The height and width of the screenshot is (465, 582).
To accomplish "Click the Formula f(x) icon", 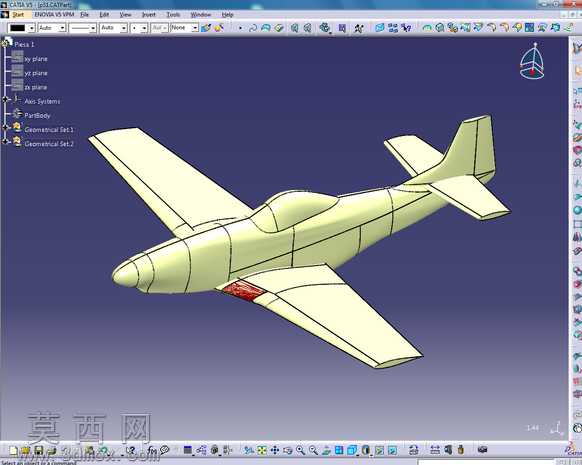I will pyautogui.click(x=152, y=451).
